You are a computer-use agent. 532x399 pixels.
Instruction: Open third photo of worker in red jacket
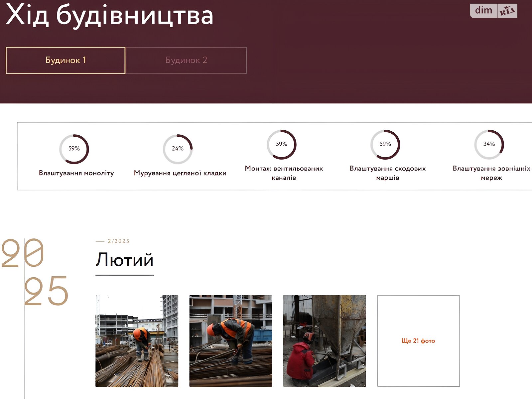324,341
